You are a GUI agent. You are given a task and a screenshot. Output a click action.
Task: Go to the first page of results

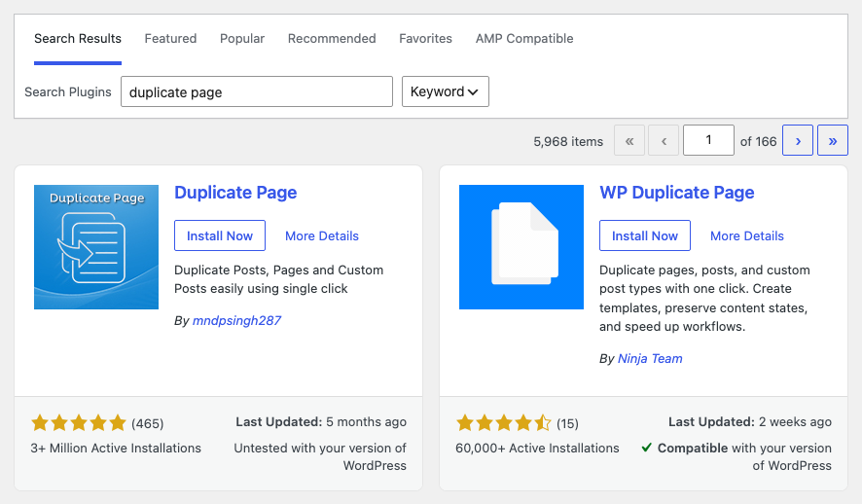pos(629,141)
